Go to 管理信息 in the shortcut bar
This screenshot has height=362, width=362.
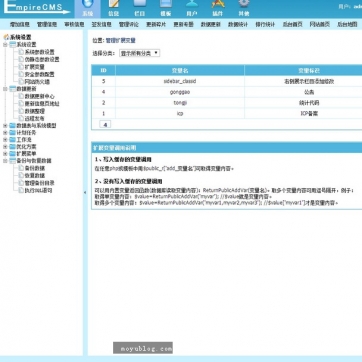(47, 24)
